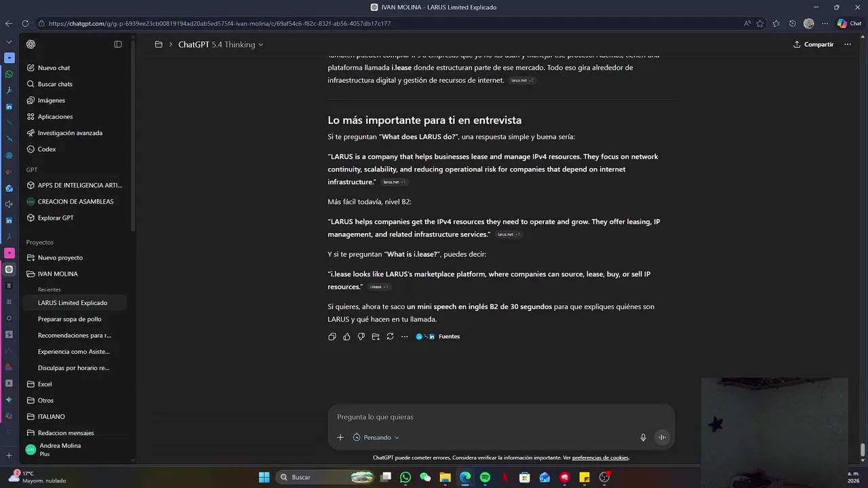Open File Explorer from the taskbar

[x=445, y=477]
